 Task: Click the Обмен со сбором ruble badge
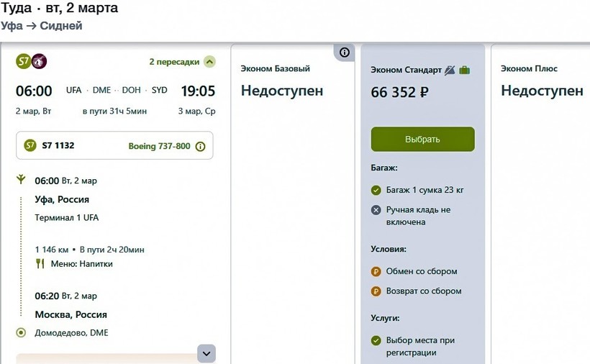pos(376,271)
